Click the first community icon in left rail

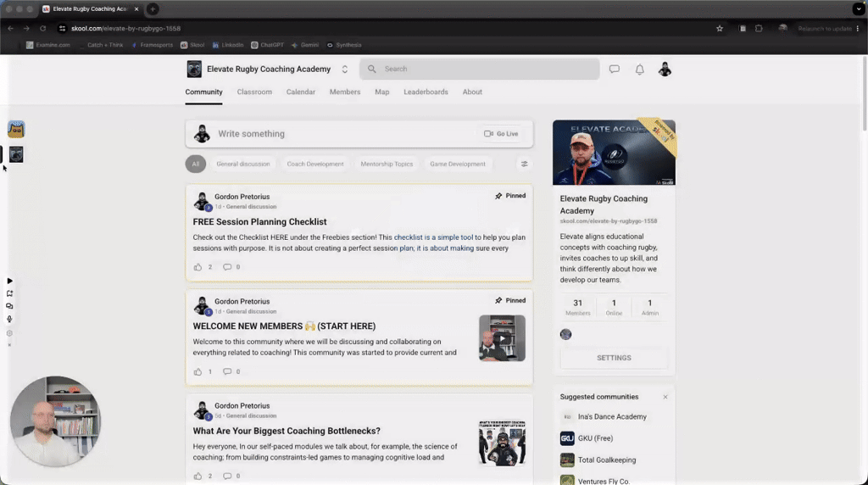pos(16,130)
